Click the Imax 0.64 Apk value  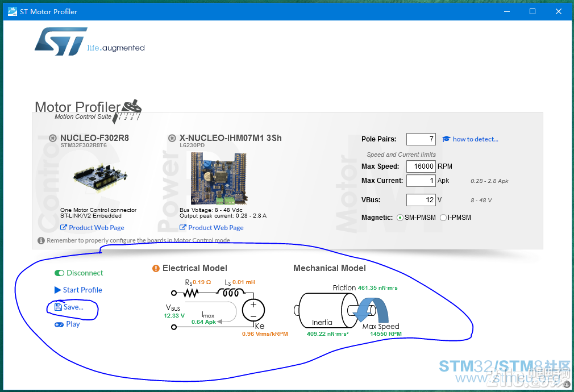click(204, 322)
